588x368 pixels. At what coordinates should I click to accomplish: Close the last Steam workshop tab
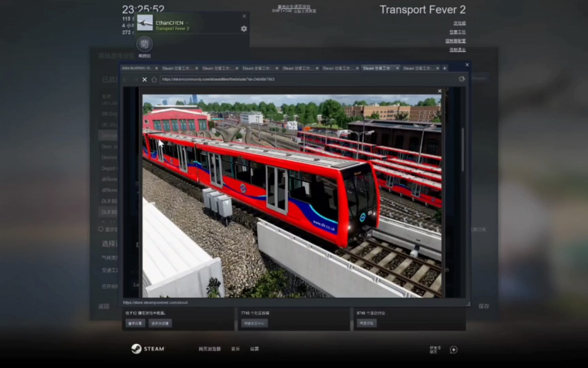coord(438,68)
